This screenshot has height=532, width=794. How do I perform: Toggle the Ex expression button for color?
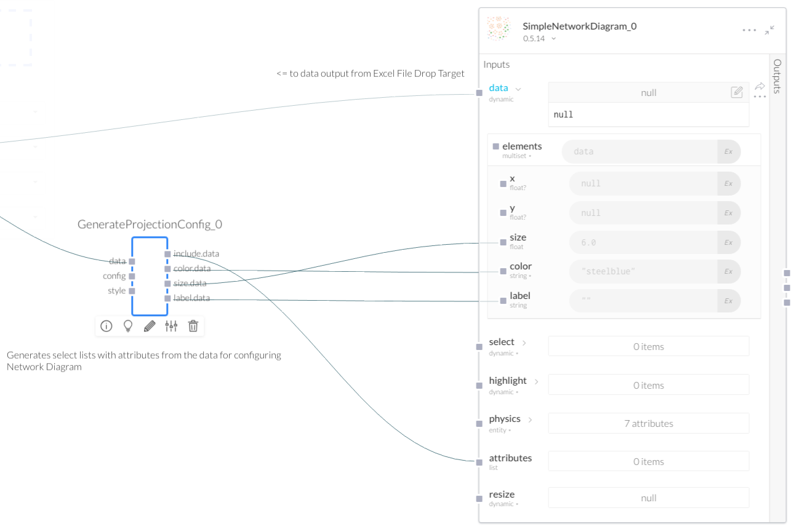pos(728,271)
